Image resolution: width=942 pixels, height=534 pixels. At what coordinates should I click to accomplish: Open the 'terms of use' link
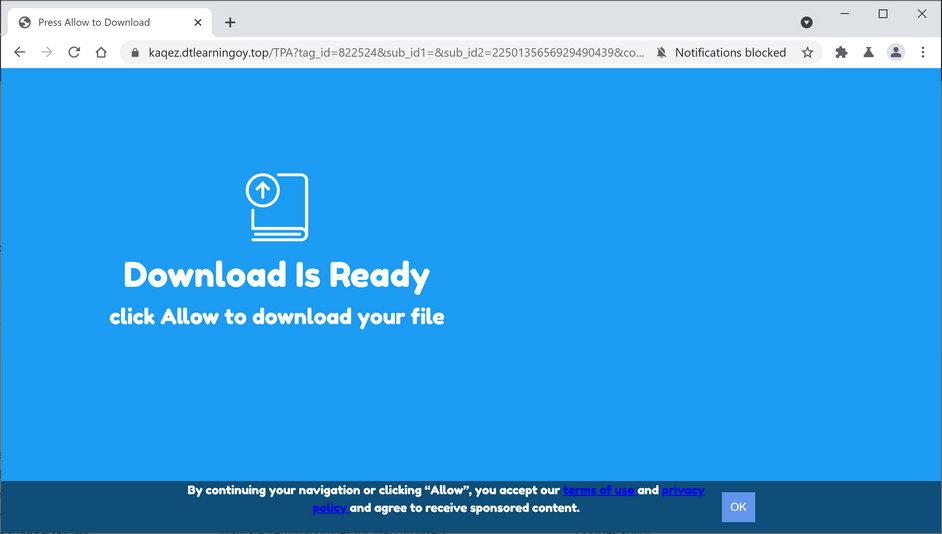point(599,490)
